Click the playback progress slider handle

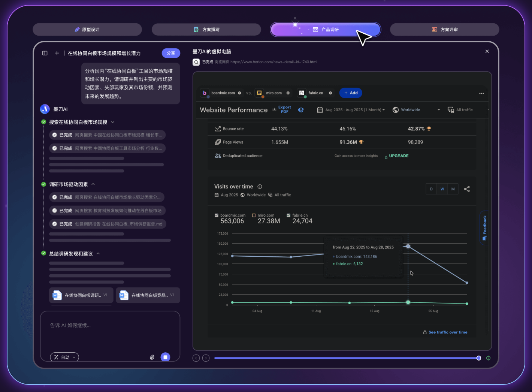[478, 358]
